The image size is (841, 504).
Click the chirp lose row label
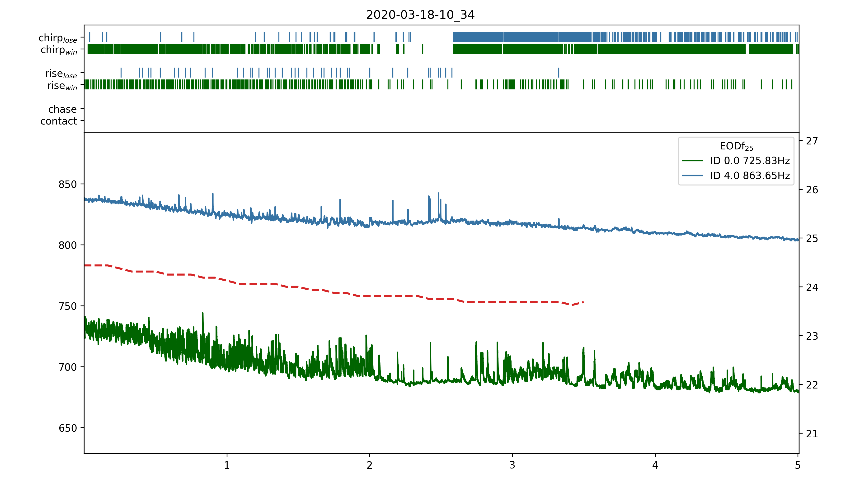tap(58, 38)
